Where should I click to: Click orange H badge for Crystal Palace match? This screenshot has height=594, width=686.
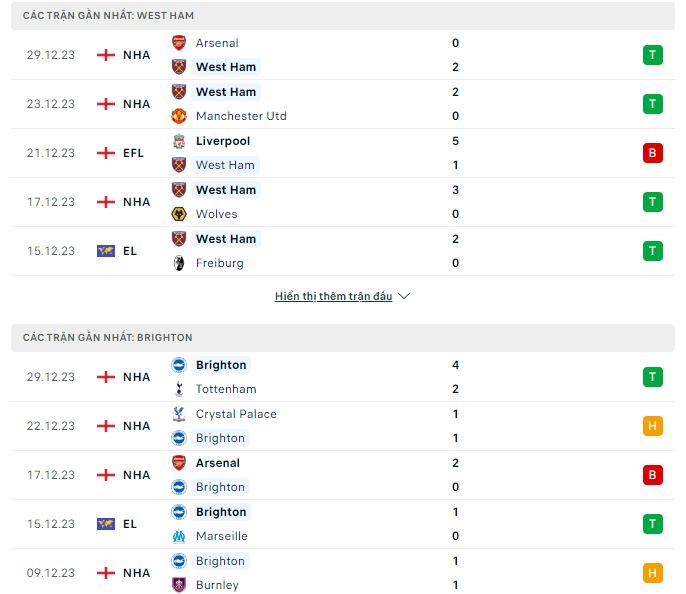tap(653, 426)
